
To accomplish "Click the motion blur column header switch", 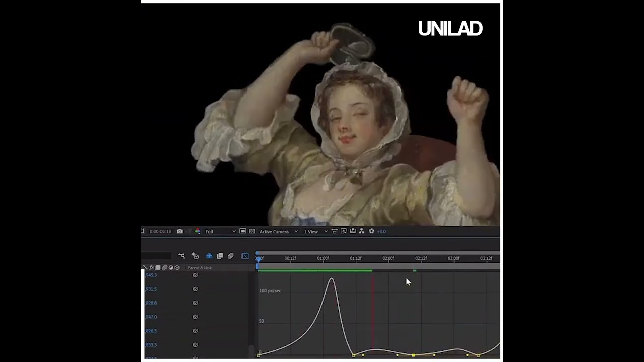I will [x=164, y=268].
